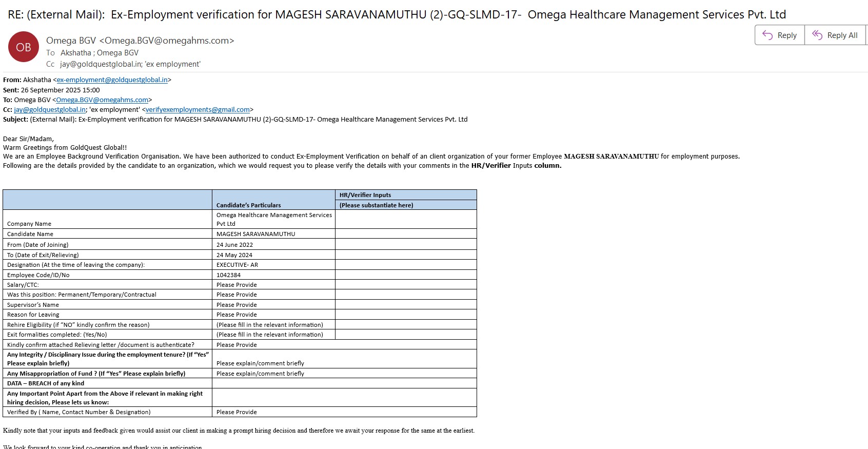Select MAGESH SARAVANAMUTHU in the table cell

coord(256,234)
